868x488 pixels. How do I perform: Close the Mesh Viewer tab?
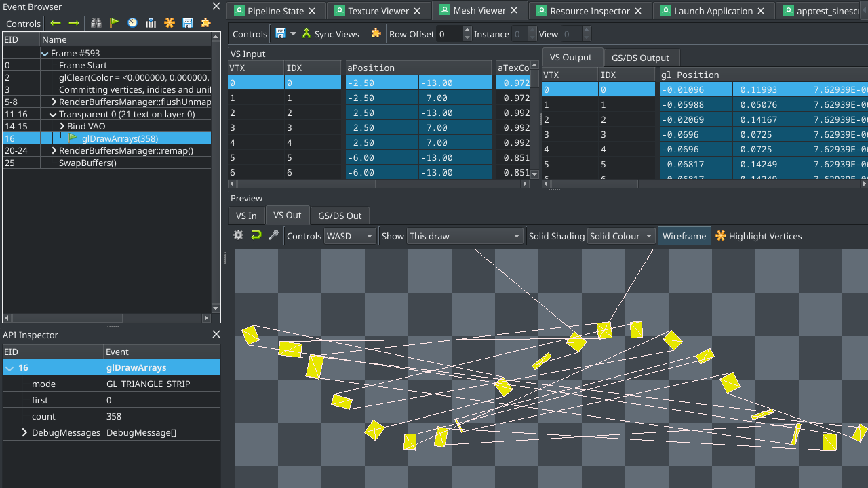515,11
